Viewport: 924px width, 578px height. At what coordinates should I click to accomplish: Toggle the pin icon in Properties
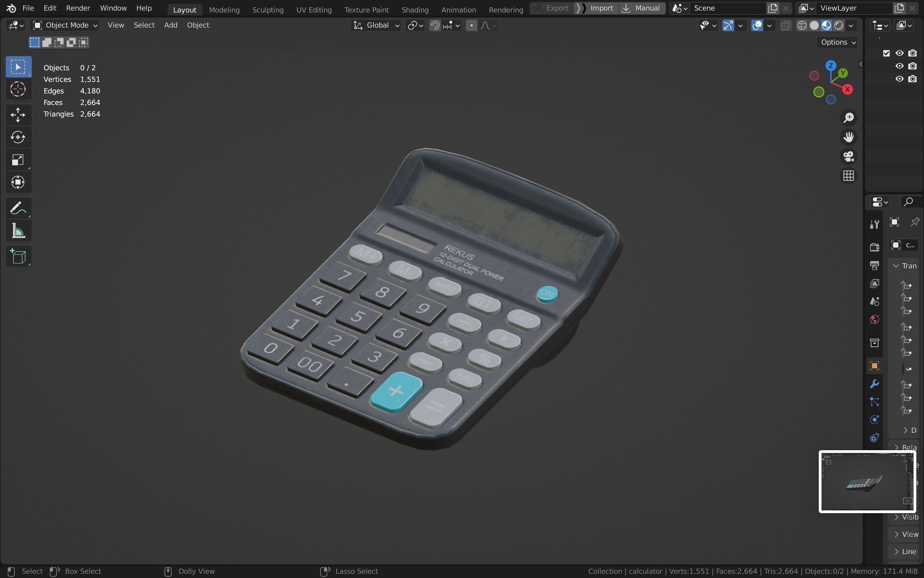pyautogui.click(x=915, y=222)
